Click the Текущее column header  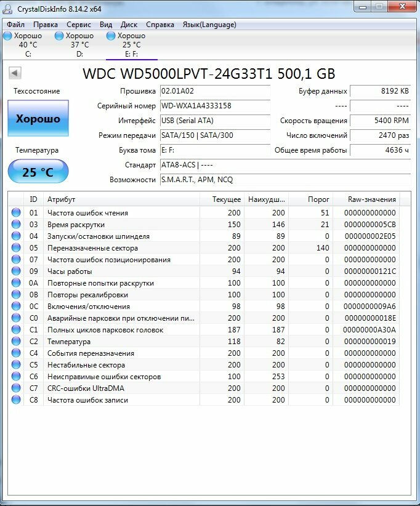[x=222, y=199]
